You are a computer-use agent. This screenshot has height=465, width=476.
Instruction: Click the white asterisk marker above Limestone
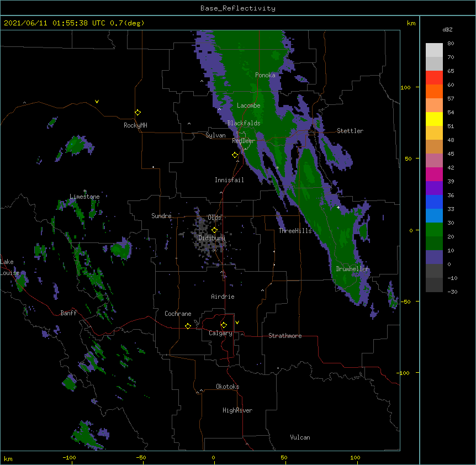(85, 191)
